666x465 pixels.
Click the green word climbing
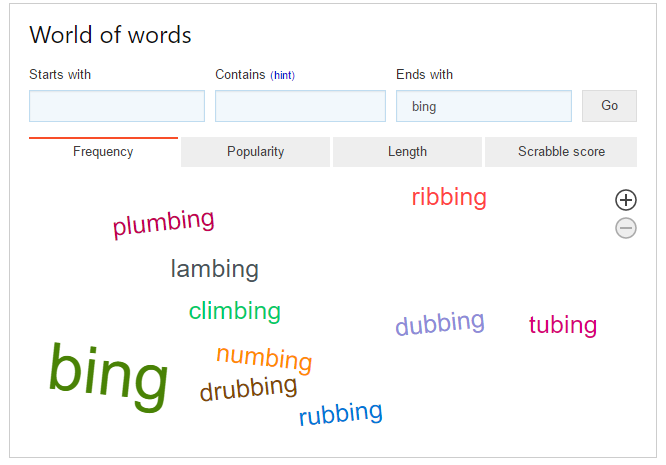pos(234,312)
